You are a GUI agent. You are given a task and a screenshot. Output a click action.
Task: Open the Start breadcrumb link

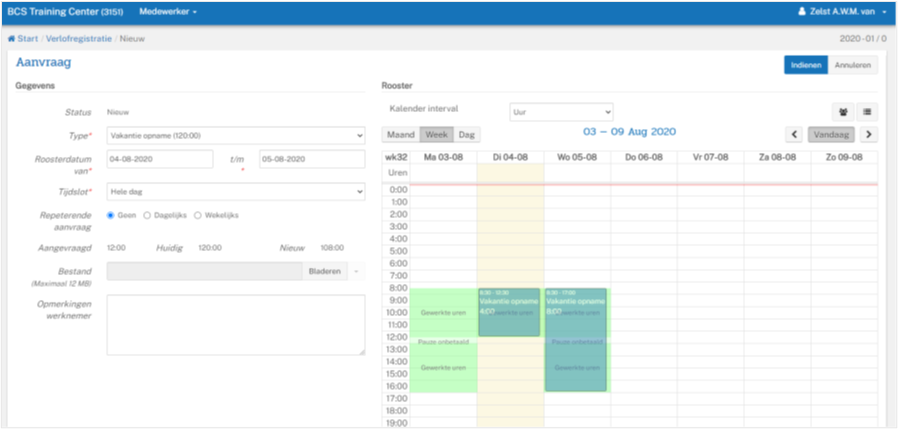pos(27,39)
